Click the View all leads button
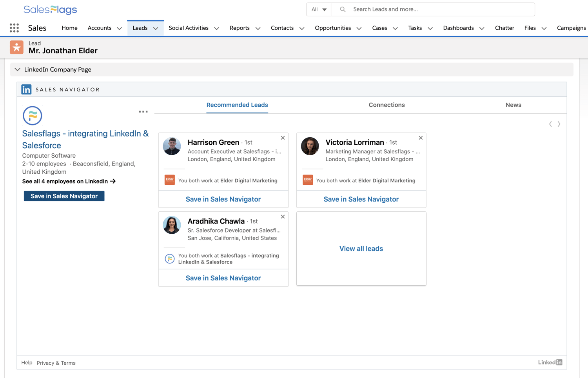 click(x=361, y=248)
